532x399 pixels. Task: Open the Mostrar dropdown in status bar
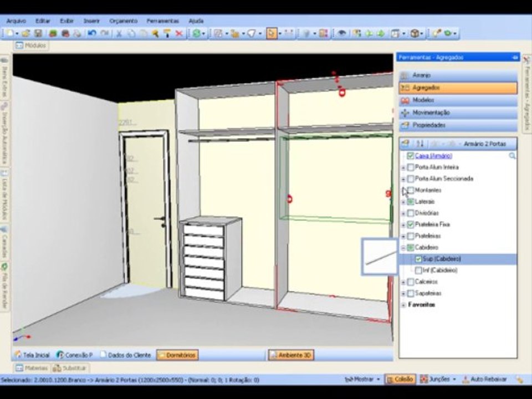[362, 379]
